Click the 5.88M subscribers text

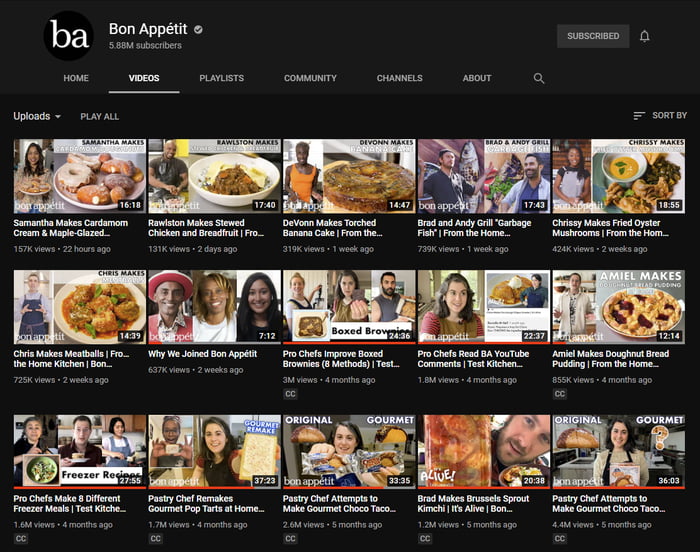(x=145, y=46)
